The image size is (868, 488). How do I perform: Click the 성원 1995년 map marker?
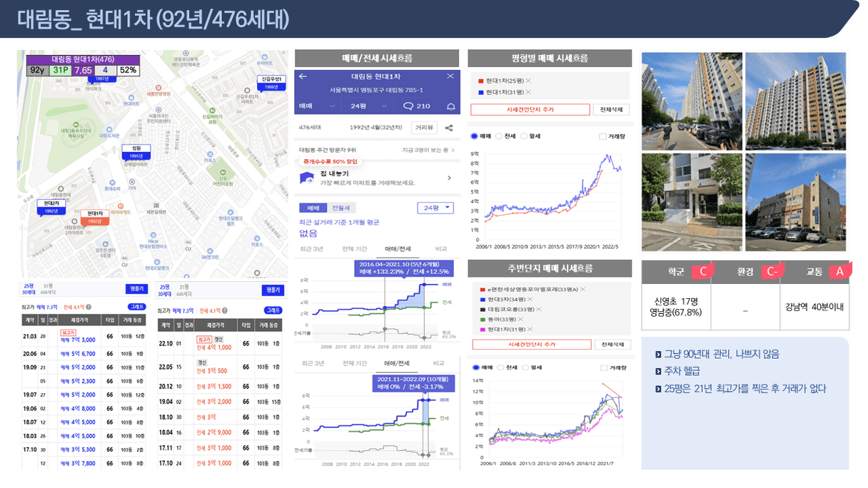[x=136, y=152]
